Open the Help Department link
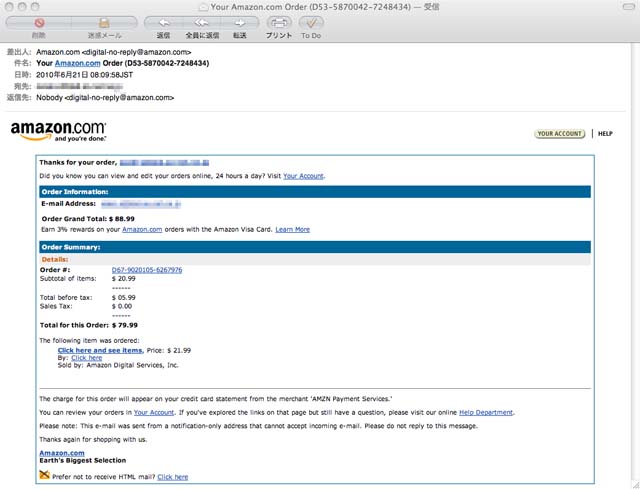Image resolution: width=640 pixels, height=489 pixels. (486, 413)
